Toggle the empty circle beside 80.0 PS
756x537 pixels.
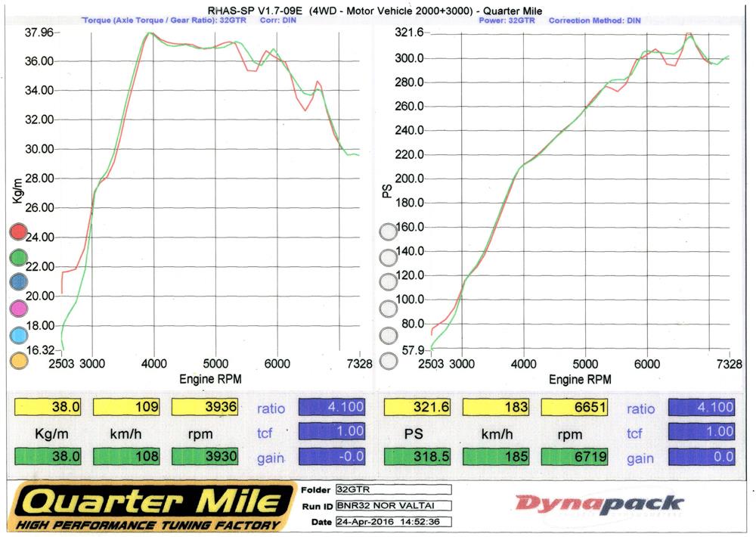[x=388, y=335]
